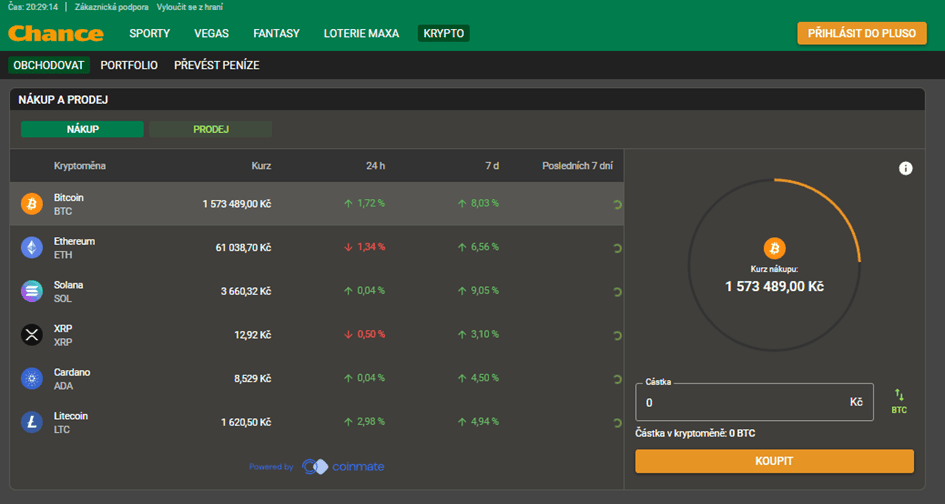The width and height of the screenshot is (945, 504).
Task: Switch to the Prodej toggle
Action: coord(211,129)
